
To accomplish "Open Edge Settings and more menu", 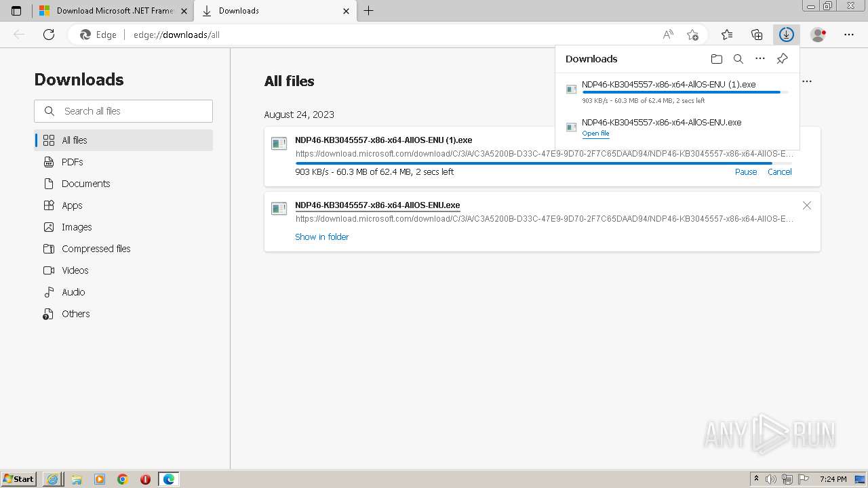I will point(849,35).
